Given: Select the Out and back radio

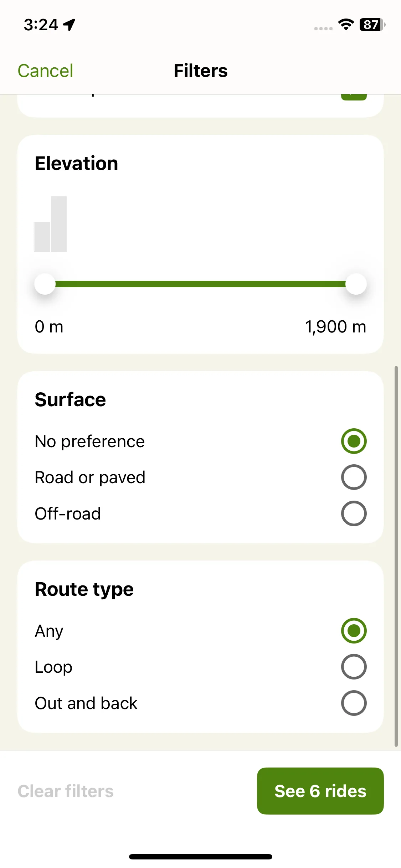Looking at the screenshot, I should [354, 703].
